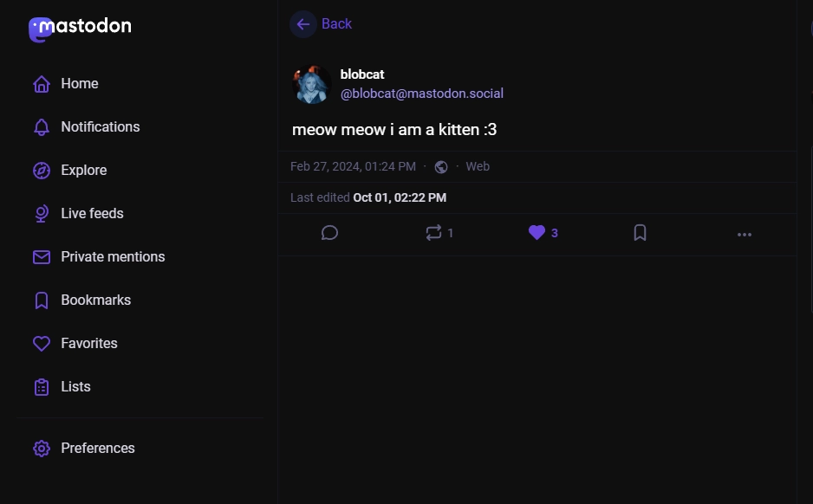Screen dimensions: 813x504
Task: Click the Preferences gear icon
Action: tap(42, 449)
